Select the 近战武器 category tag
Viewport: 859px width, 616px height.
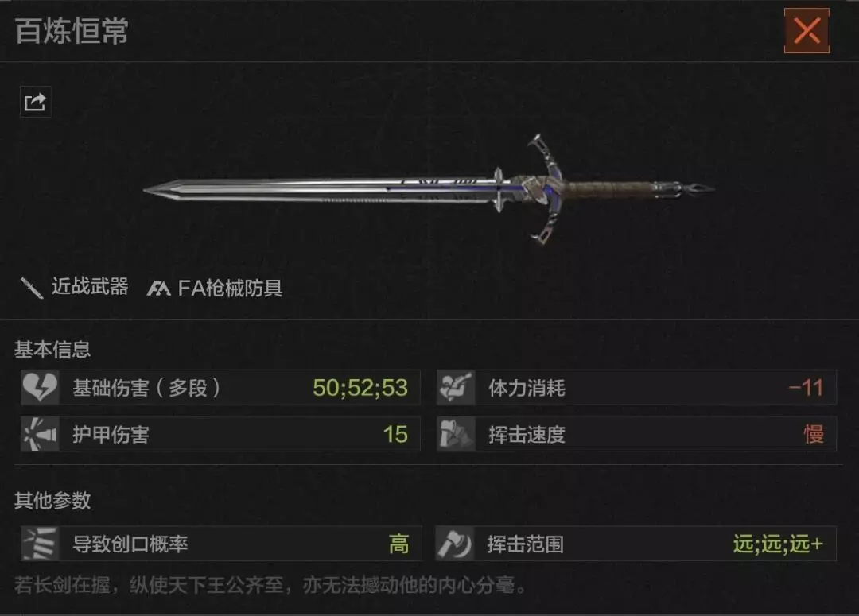[x=90, y=286]
